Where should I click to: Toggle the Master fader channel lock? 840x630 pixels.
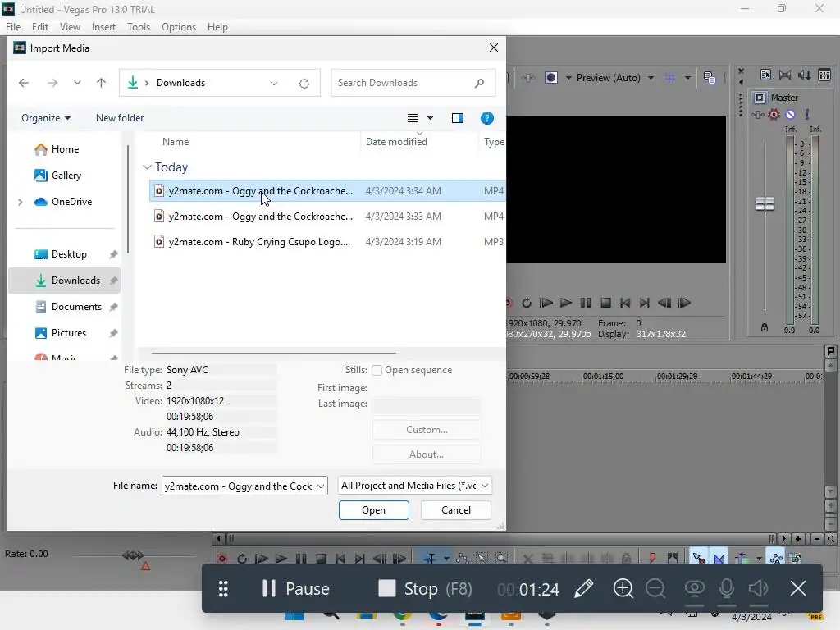[765, 327]
